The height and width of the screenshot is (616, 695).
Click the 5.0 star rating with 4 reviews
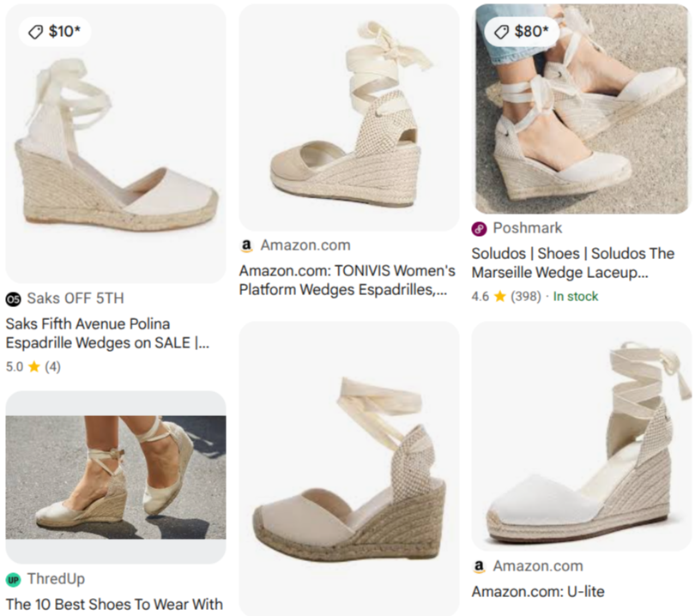click(x=33, y=367)
